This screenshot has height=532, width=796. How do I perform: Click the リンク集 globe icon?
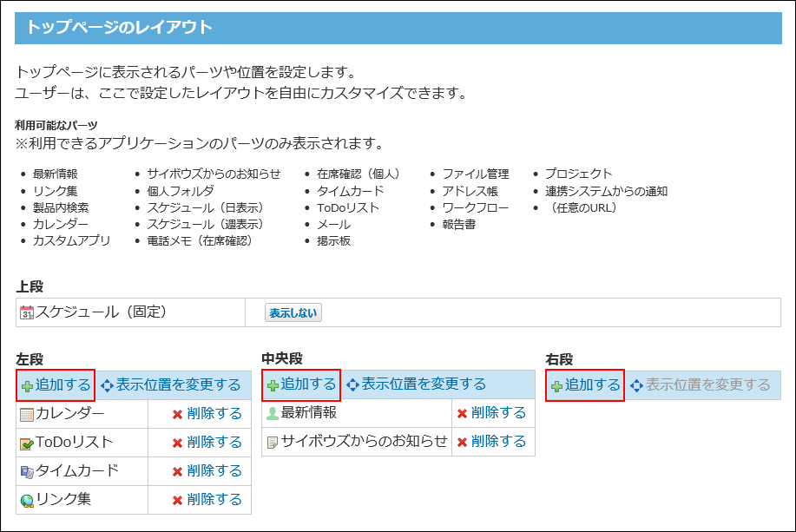tap(27, 501)
